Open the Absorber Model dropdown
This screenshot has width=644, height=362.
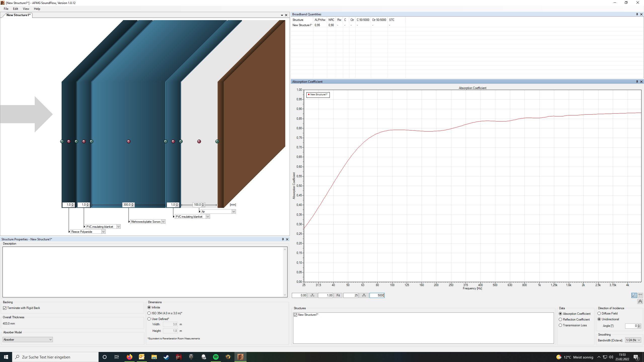[27, 340]
